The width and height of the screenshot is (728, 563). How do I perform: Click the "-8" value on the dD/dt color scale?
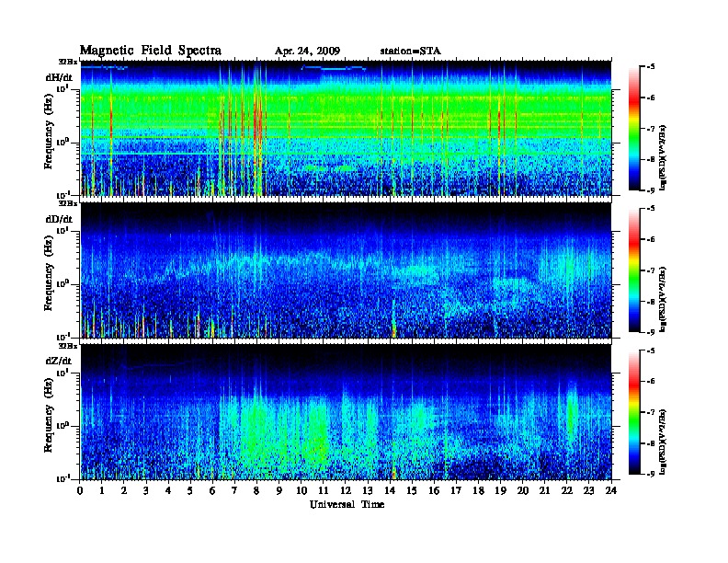(x=651, y=302)
